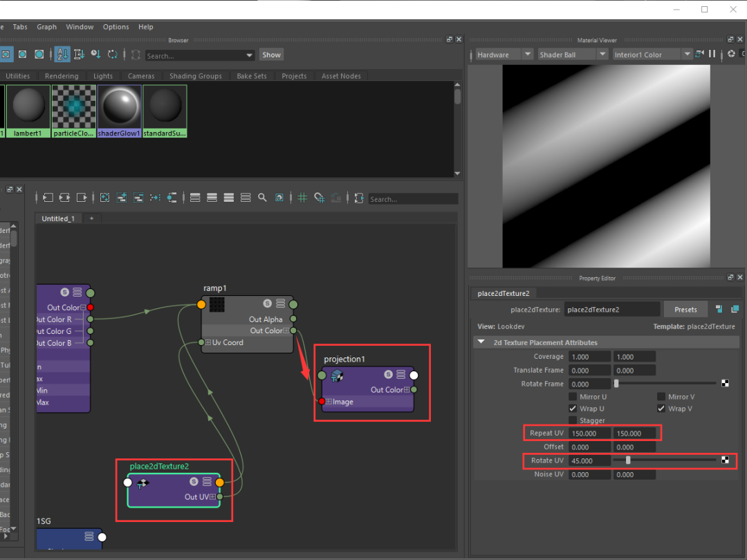Expand Out Color plus on projection1 node
Image resolution: width=747 pixels, height=560 pixels.
pos(407,389)
